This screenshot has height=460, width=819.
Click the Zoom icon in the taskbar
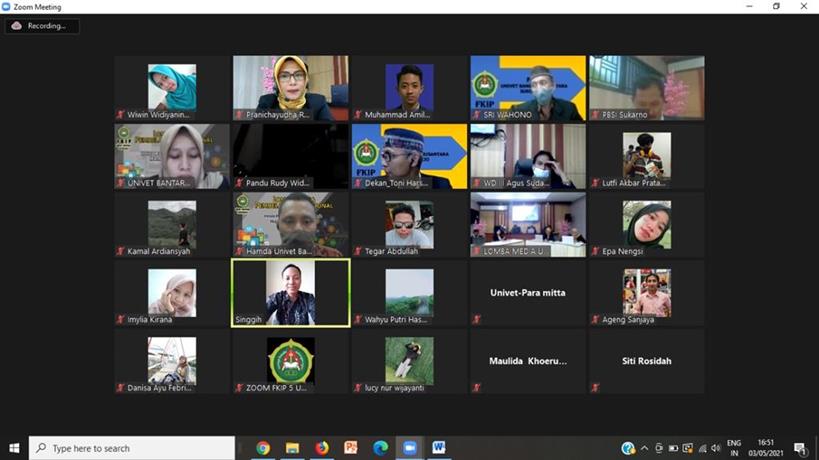coord(409,448)
